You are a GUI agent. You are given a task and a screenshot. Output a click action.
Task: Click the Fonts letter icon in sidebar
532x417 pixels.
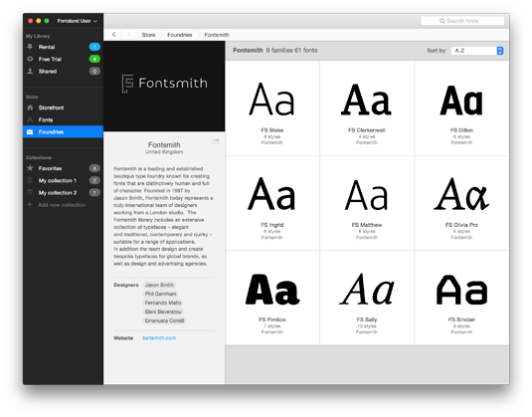click(30, 119)
